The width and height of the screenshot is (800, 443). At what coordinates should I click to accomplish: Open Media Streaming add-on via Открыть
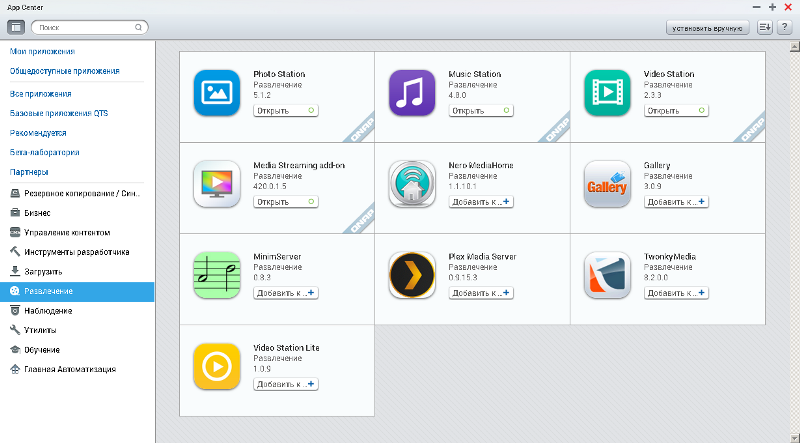click(x=286, y=202)
